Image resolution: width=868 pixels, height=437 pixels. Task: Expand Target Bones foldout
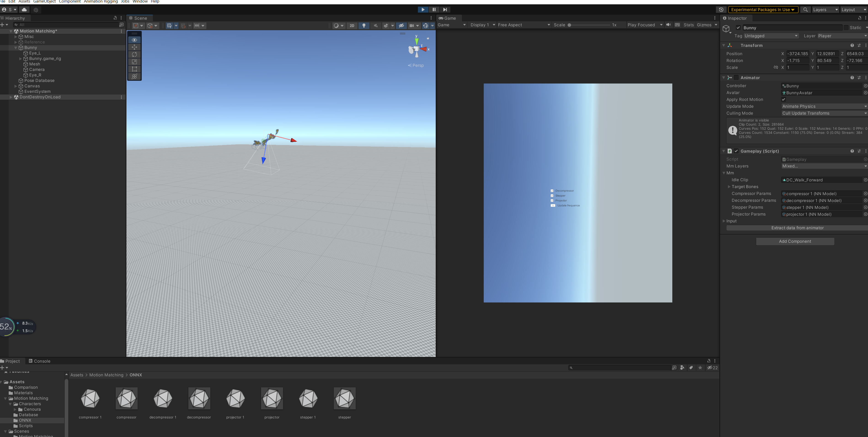coord(729,187)
